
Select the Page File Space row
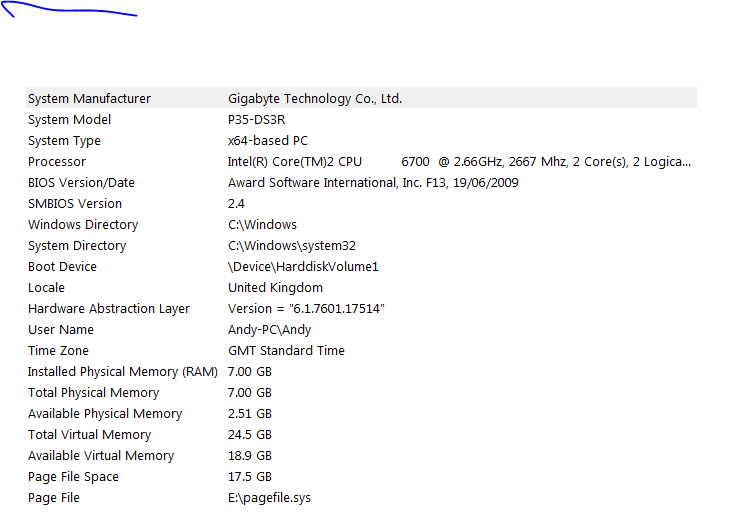(73, 477)
